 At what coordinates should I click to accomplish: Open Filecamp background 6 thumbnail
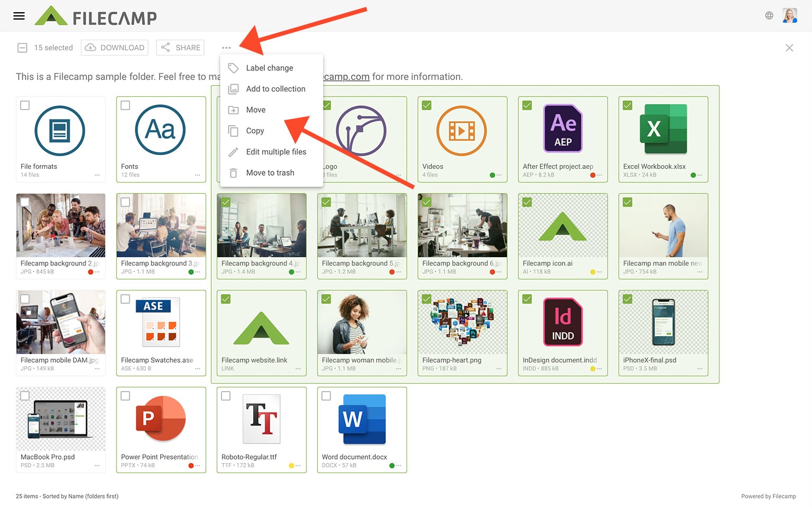[463, 225]
